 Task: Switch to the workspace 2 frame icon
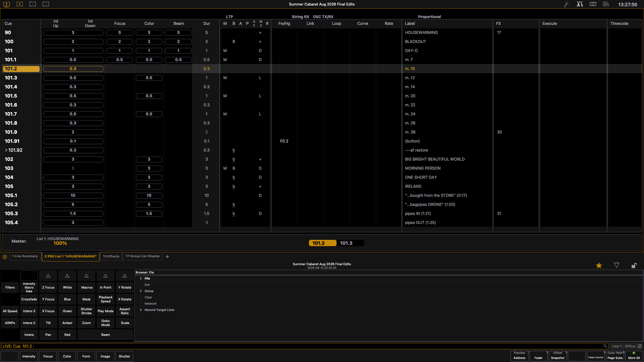coord(33,4)
